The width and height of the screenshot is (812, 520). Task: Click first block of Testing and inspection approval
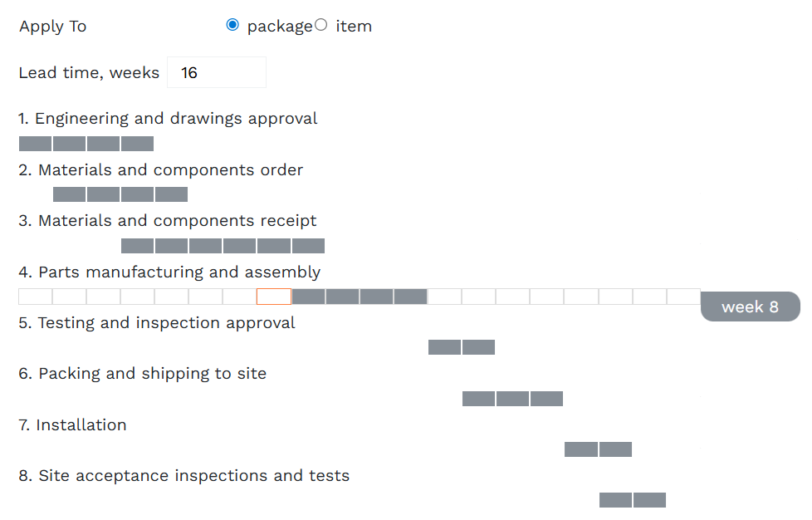[x=444, y=347]
